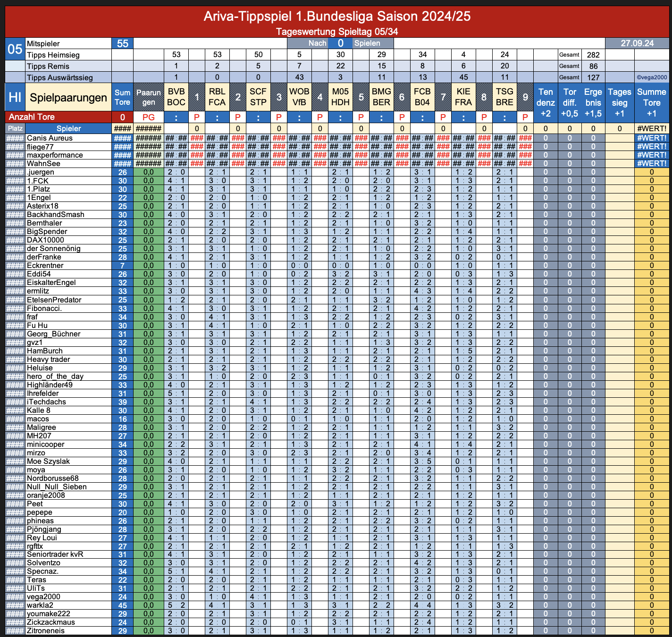Click the TSG BRE match header

(504, 97)
